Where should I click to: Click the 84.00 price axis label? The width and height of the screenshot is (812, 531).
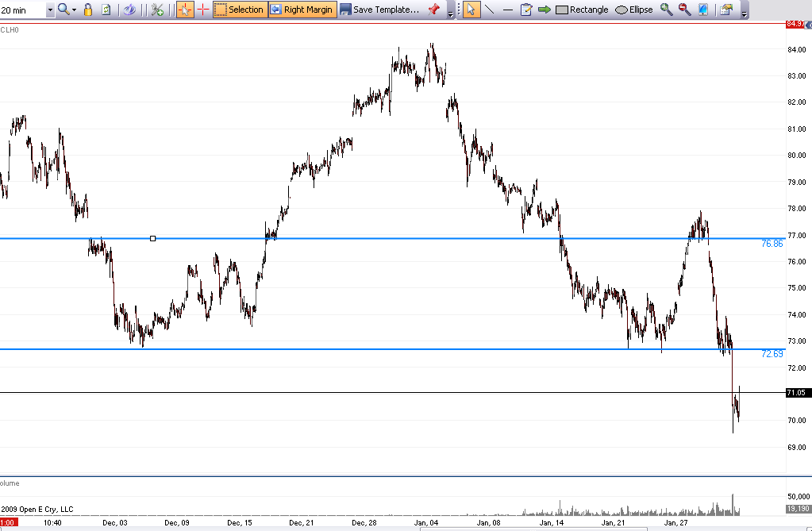click(x=796, y=50)
